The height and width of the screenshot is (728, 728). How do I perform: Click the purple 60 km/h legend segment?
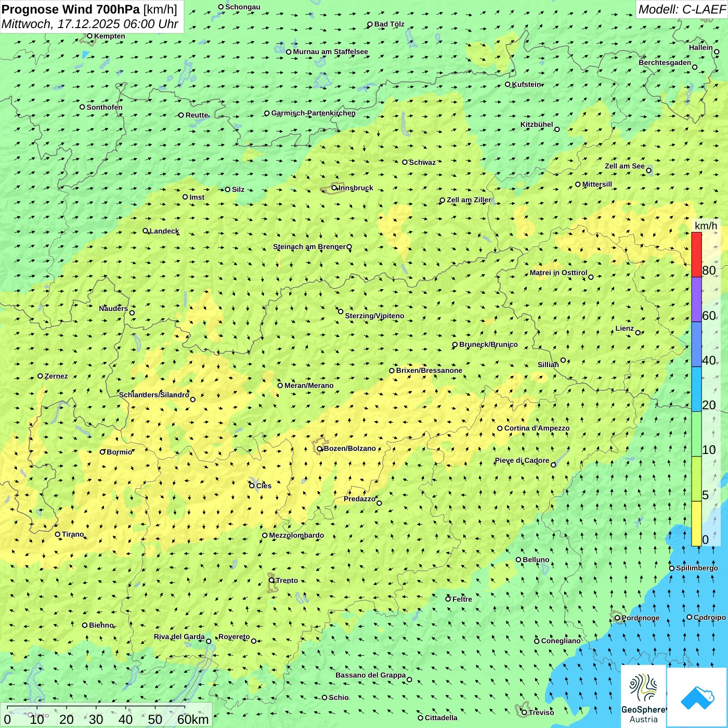tap(696, 300)
